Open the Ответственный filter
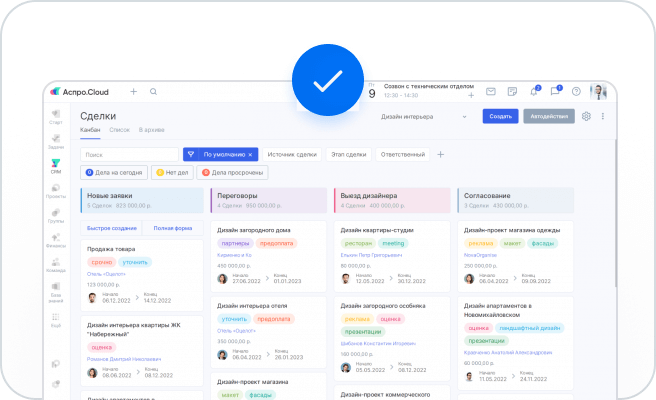Screen dimensions: 656x400 tap(402, 154)
